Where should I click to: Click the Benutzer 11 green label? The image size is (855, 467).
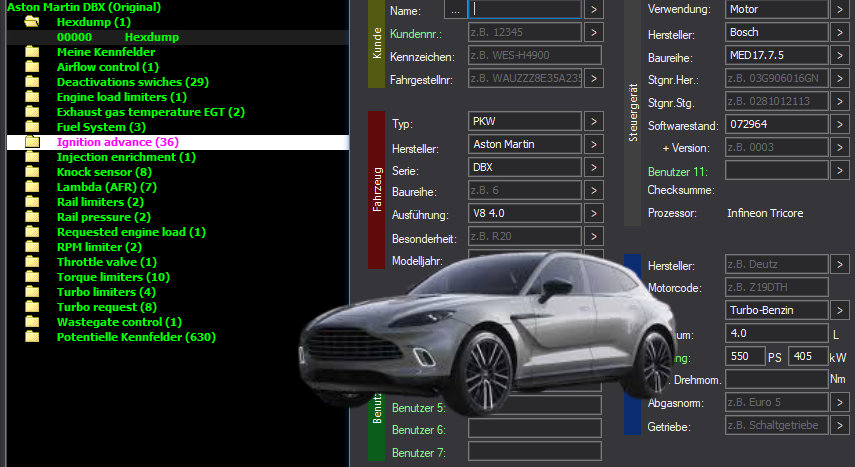(677, 171)
